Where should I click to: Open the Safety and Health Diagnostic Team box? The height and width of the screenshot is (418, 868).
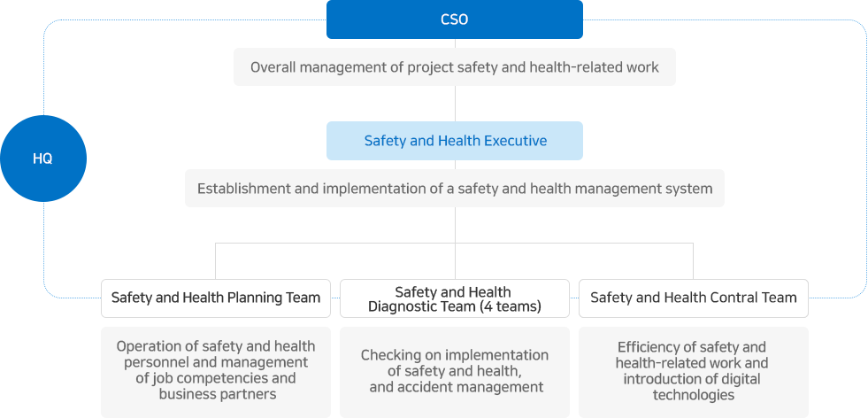tap(454, 298)
